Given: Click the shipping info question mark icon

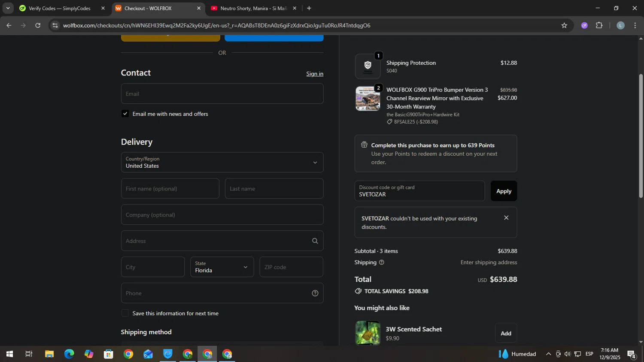Looking at the screenshot, I should [x=381, y=262].
